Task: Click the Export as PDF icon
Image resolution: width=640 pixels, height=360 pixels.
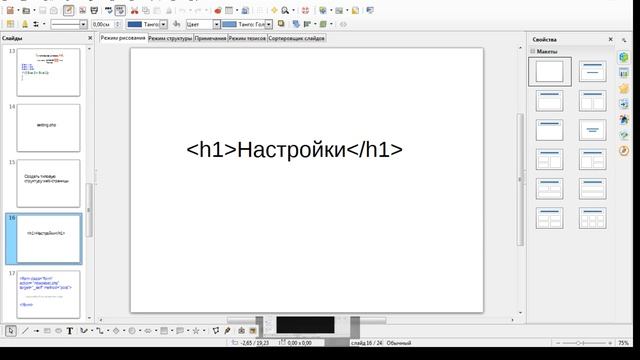Action: click(x=82, y=10)
